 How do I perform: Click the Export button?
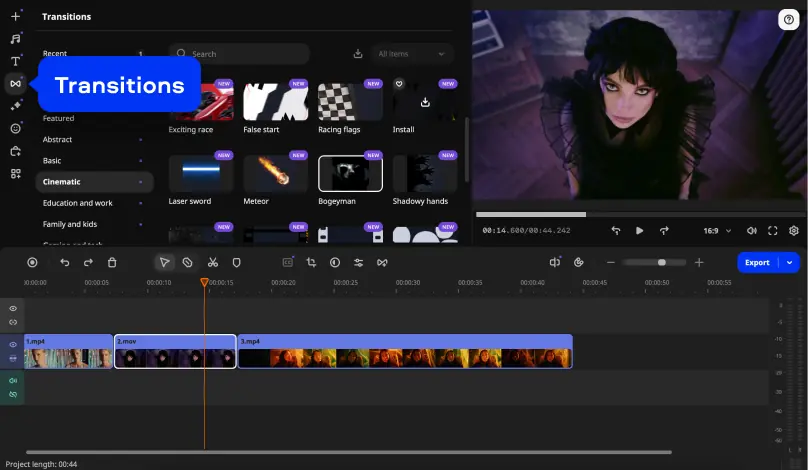[757, 262]
